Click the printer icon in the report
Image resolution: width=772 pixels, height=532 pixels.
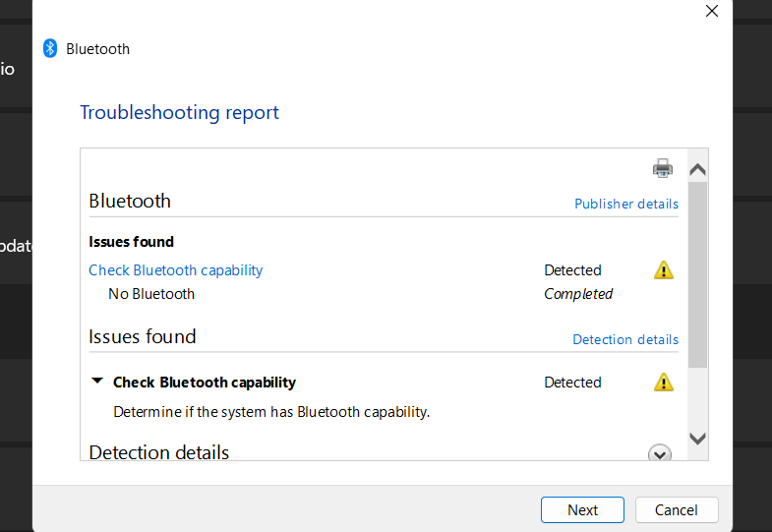663,168
